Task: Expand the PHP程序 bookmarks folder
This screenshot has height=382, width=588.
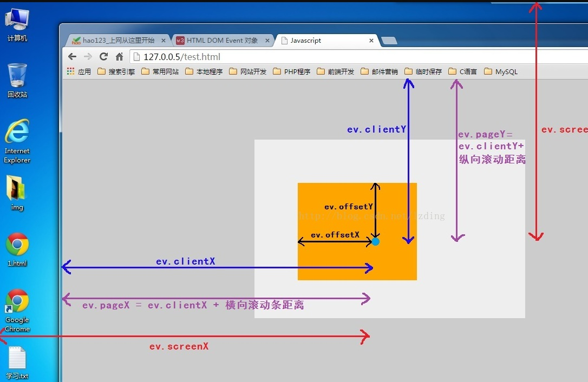Action: pos(292,71)
